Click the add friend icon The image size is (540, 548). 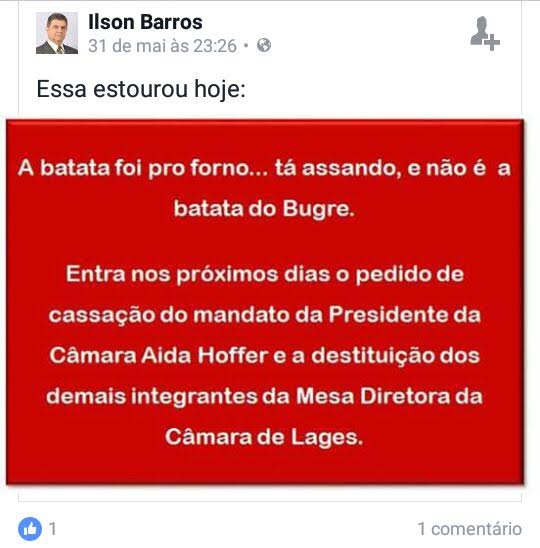[x=485, y=33]
